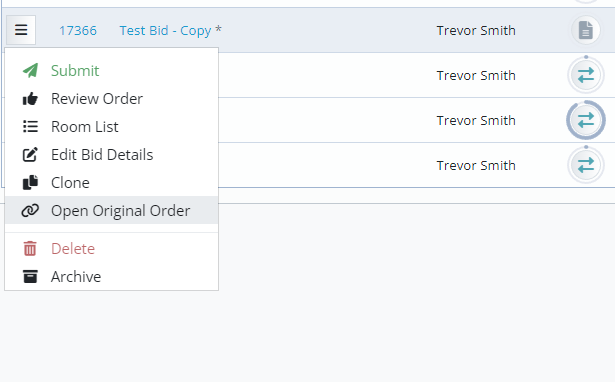Viewport: 615px width, 382px height.
Task: Choose Review Order menu entry
Action: pyautogui.click(x=111, y=99)
